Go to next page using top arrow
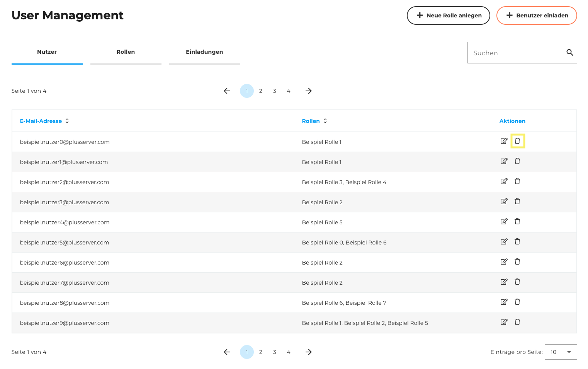The height and width of the screenshot is (369, 588). click(308, 91)
